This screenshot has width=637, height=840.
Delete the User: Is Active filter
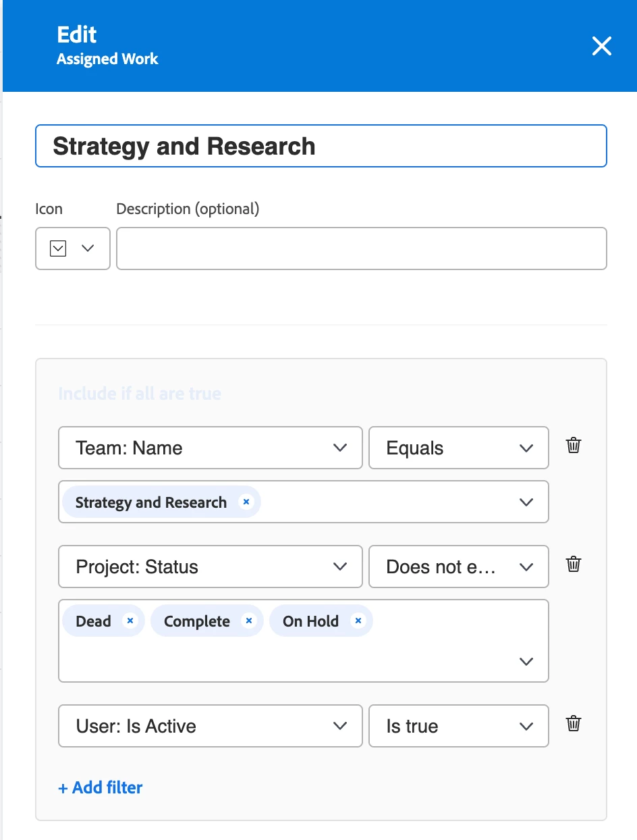[x=574, y=724]
